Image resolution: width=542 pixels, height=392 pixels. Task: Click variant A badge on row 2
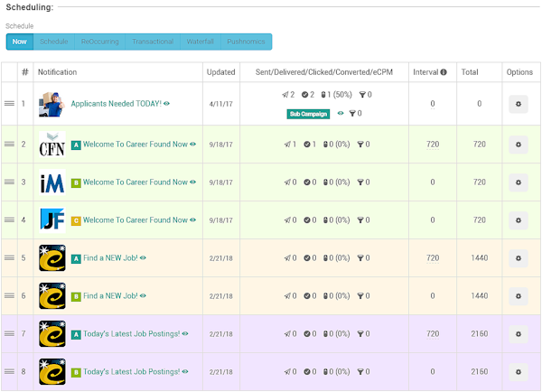76,145
